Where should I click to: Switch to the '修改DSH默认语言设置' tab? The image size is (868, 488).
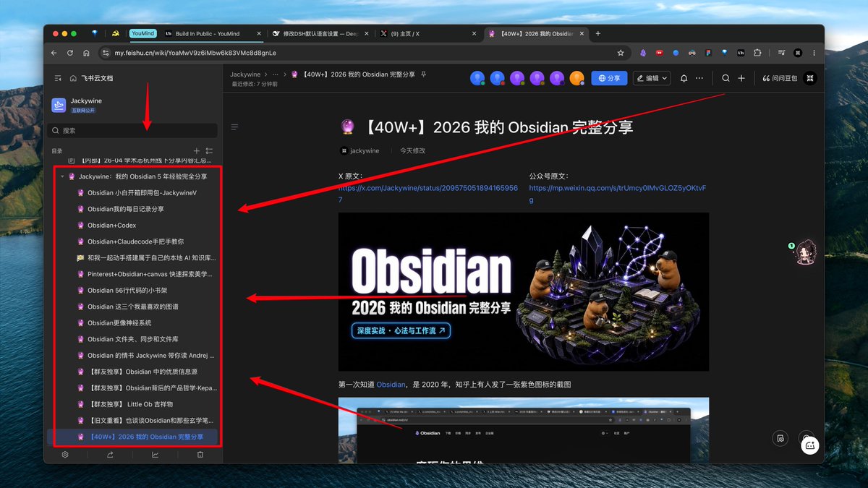pyautogui.click(x=319, y=33)
